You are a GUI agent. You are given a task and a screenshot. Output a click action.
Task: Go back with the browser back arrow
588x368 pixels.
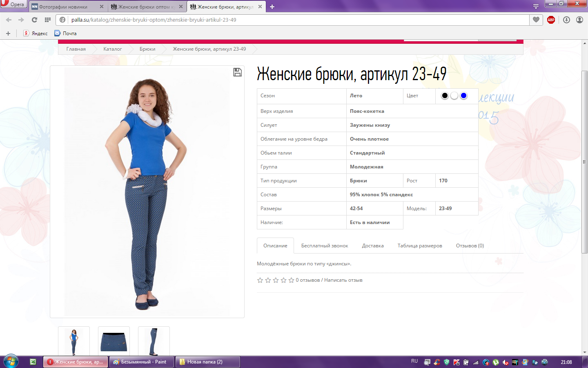point(9,20)
